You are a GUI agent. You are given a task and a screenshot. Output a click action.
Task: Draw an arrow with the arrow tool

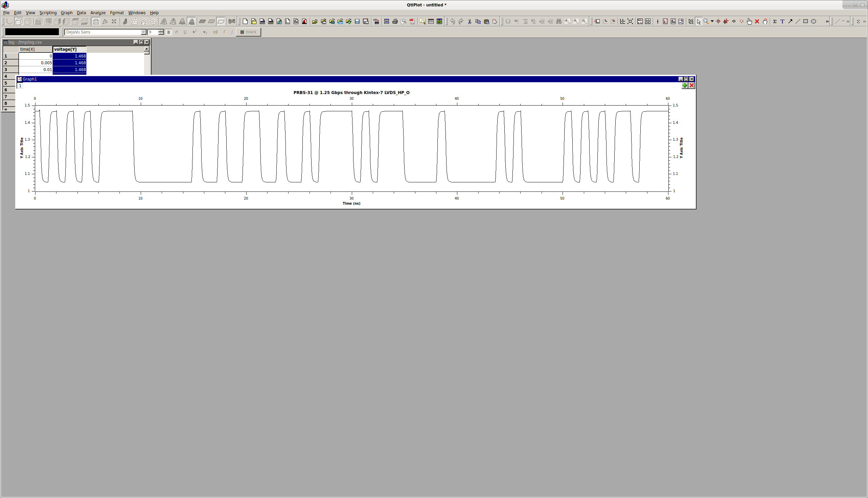pyautogui.click(x=790, y=22)
